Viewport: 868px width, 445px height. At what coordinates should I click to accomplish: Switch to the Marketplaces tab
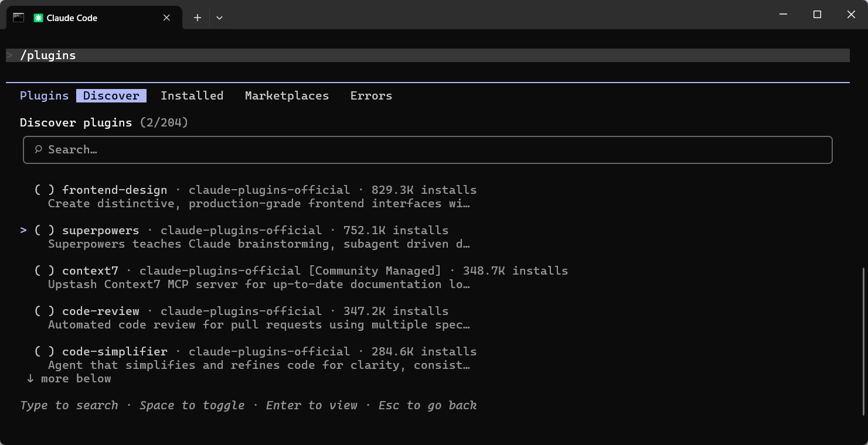click(x=287, y=95)
